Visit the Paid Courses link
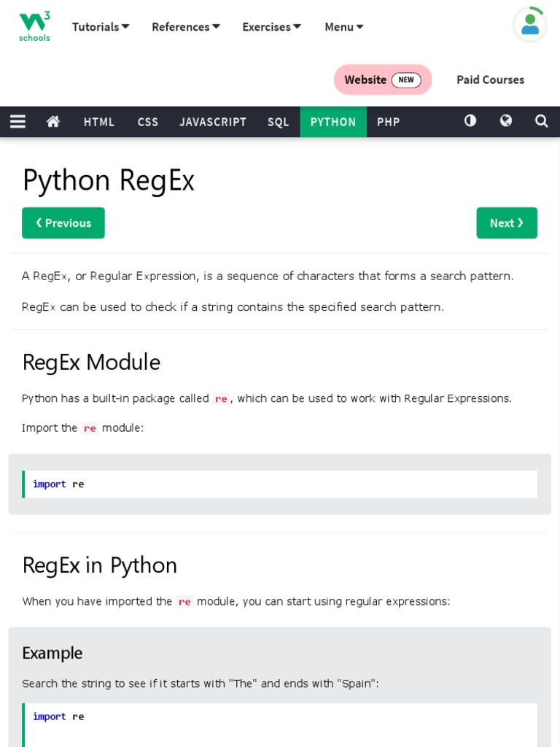This screenshot has width=560, height=747. [490, 80]
